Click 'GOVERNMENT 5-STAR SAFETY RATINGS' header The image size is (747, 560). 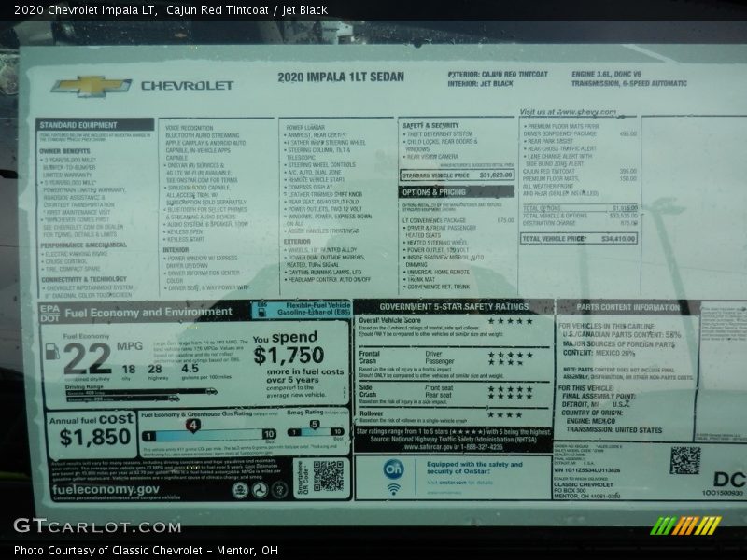(454, 307)
